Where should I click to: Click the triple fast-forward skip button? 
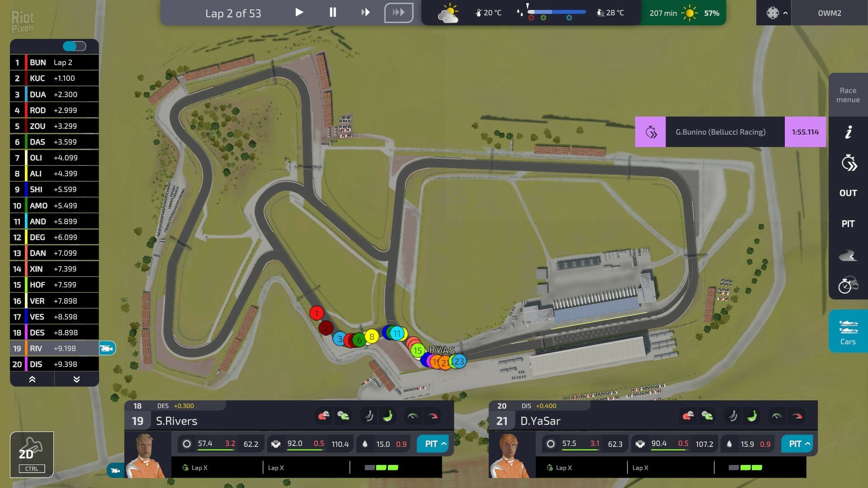pos(398,12)
